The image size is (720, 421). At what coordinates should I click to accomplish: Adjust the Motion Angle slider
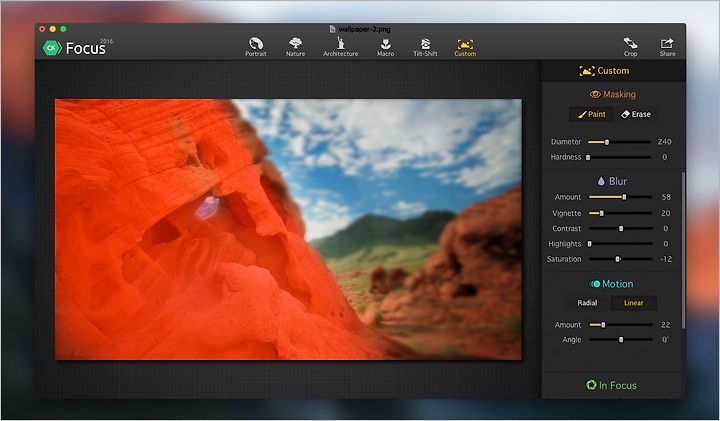(620, 340)
